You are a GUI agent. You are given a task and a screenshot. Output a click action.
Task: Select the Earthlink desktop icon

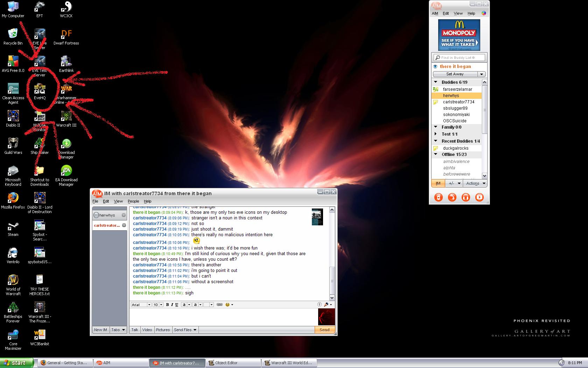click(x=66, y=64)
